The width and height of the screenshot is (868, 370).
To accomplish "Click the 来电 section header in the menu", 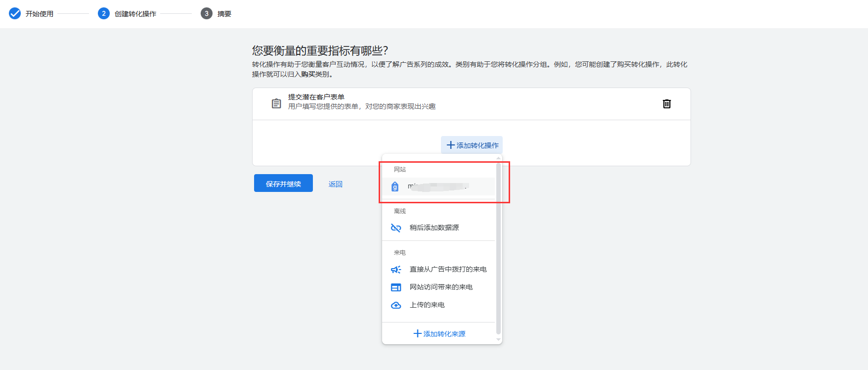I will [400, 252].
